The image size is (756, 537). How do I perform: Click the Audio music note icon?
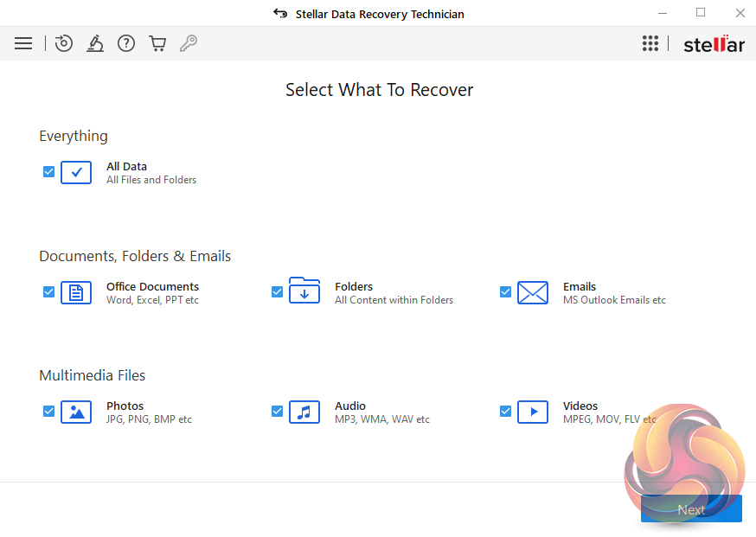pos(304,412)
